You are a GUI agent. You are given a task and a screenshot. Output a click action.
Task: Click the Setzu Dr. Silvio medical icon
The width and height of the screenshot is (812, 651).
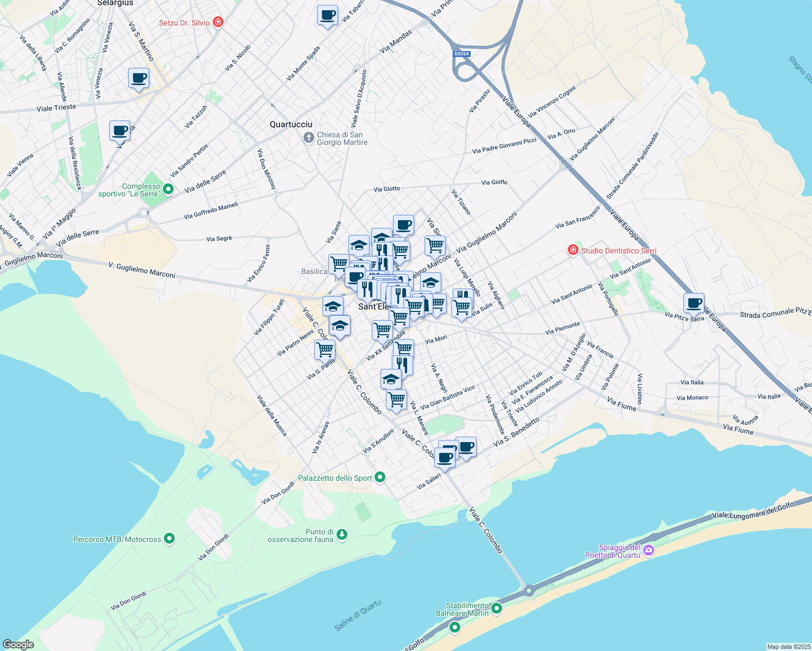pos(218,22)
